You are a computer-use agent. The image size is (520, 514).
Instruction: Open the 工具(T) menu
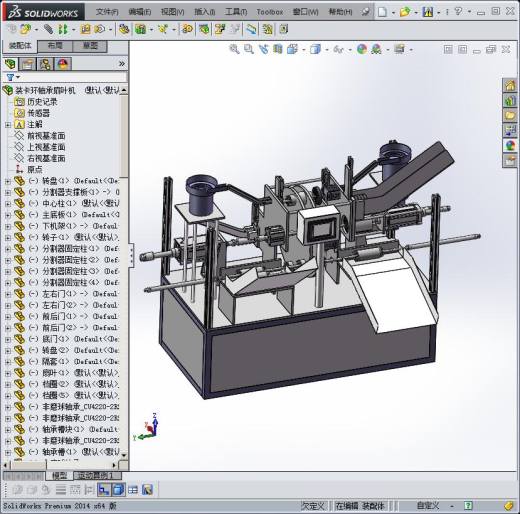(x=236, y=12)
